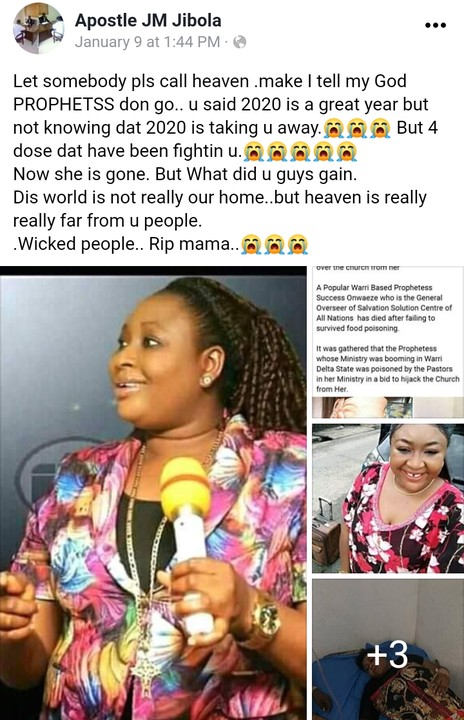464x720 pixels.
Task: Click the last crying emoji after 'fightin u.'
Action: 346,152
